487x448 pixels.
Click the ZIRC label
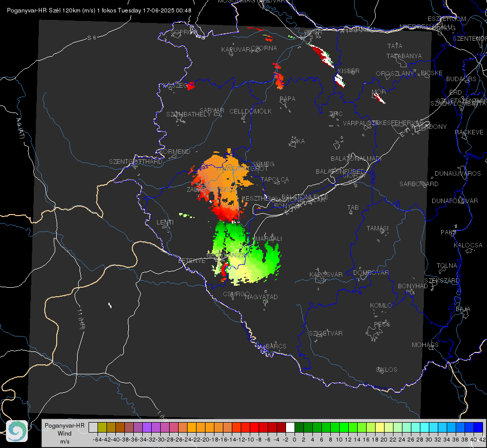(x=336, y=114)
